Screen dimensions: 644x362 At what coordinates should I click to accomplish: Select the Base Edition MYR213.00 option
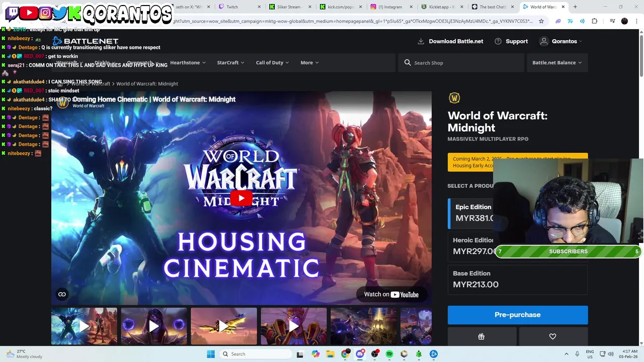518,279
